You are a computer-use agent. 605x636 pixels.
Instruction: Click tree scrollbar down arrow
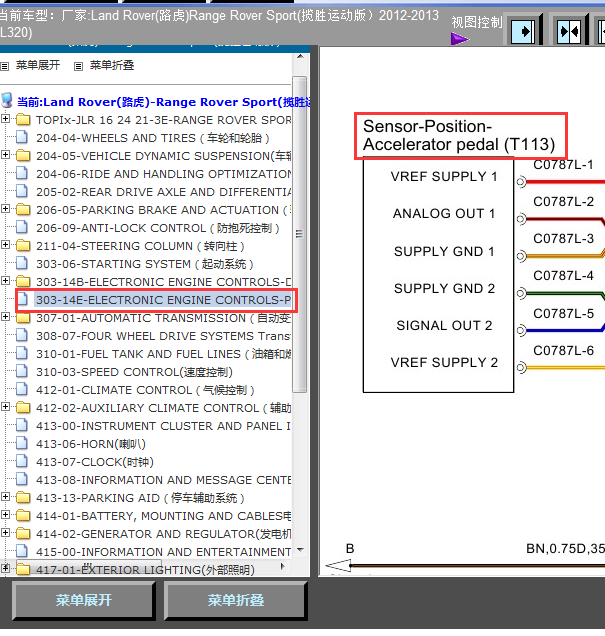tap(300, 550)
